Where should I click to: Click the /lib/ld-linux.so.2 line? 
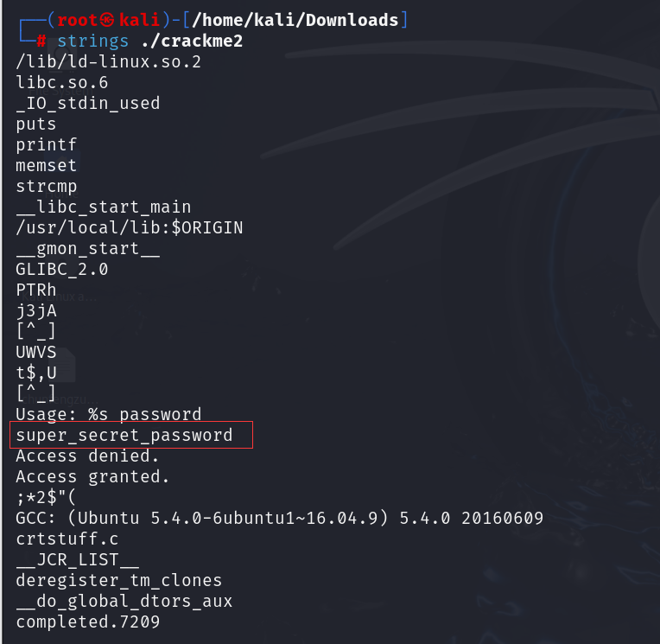[x=108, y=62]
